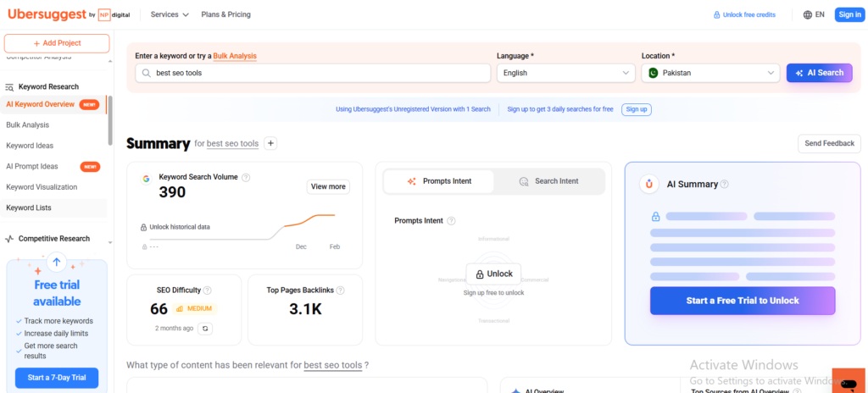Switch to Search Intent toggle
The width and height of the screenshot is (868, 393).
[548, 181]
